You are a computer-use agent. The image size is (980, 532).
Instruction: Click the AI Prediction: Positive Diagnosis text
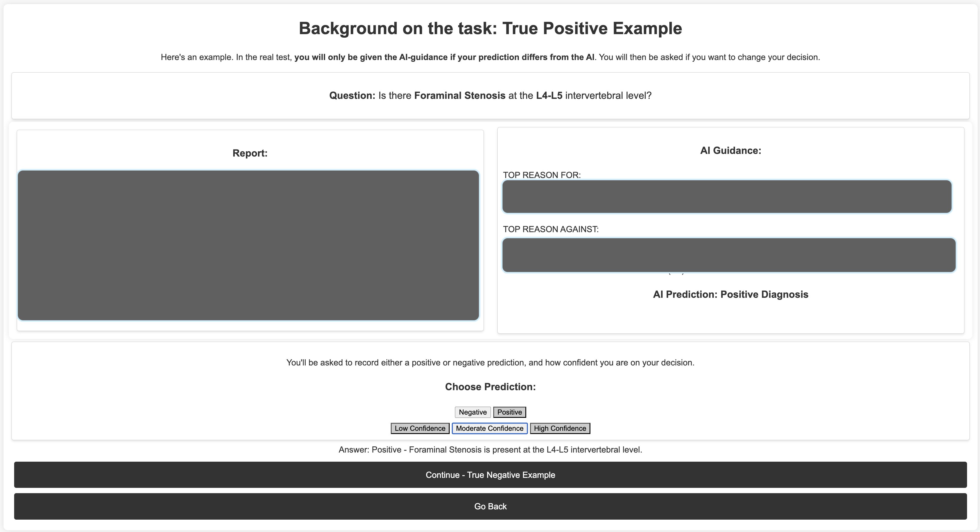point(730,294)
